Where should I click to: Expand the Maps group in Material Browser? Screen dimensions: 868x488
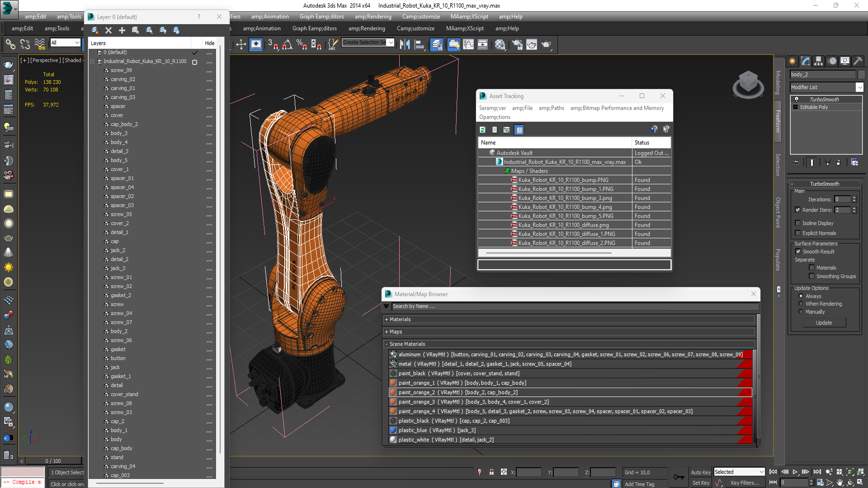(x=387, y=332)
